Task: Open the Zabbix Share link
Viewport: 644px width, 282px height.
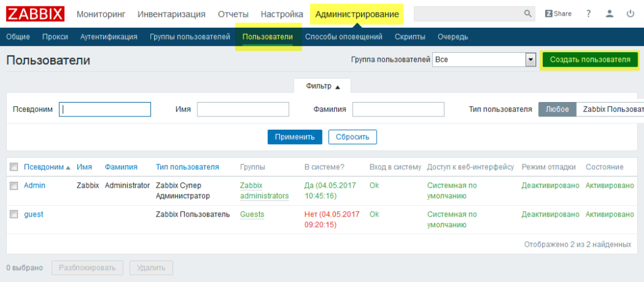Action: click(x=558, y=14)
